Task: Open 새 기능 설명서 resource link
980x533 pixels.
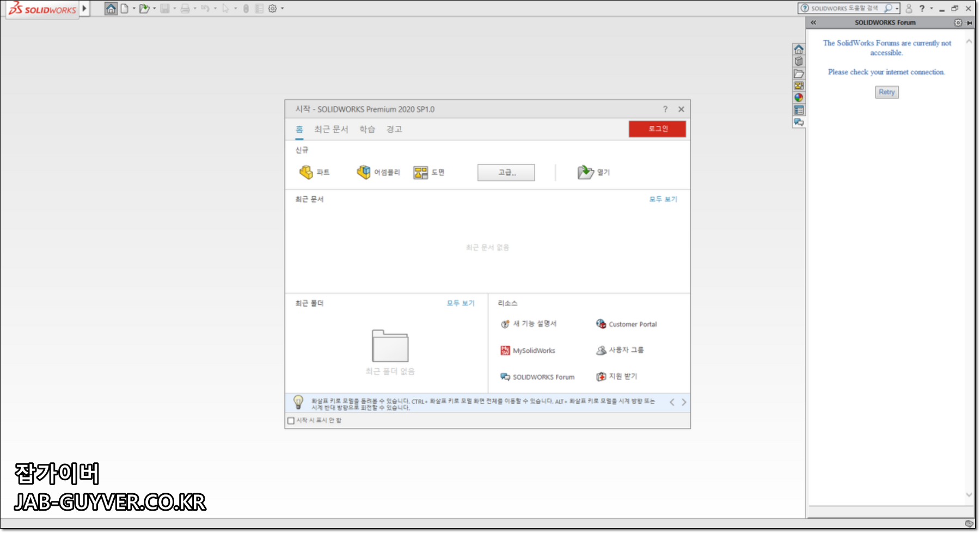Action: 529,324
